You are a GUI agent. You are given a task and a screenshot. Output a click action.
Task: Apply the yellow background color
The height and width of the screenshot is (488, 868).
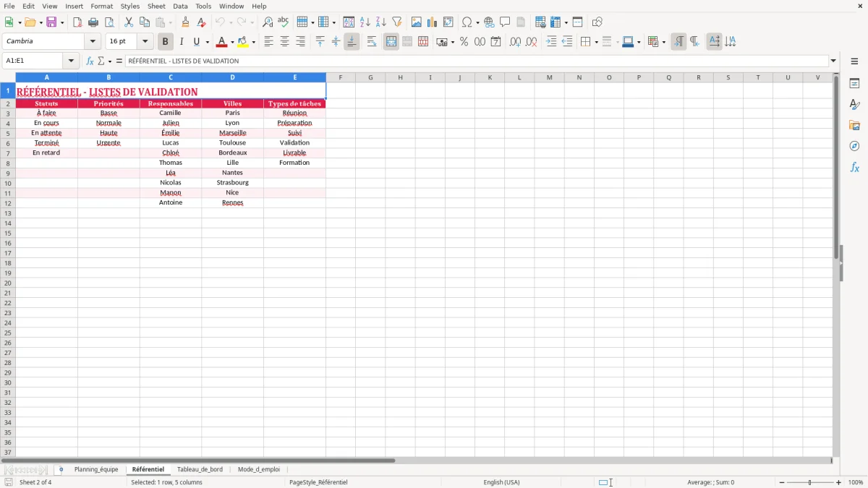pyautogui.click(x=243, y=42)
